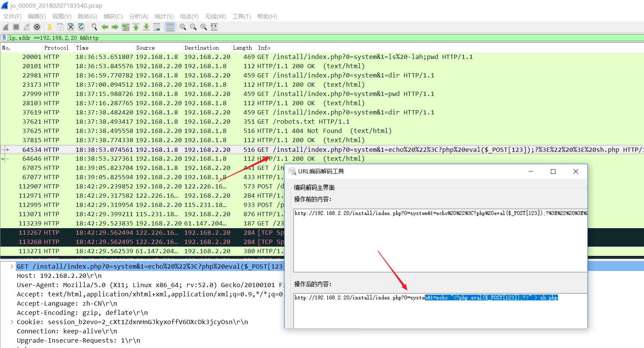Click the Host: 192.168.2.20 detail line
The width and height of the screenshot is (644, 348).
(x=59, y=276)
